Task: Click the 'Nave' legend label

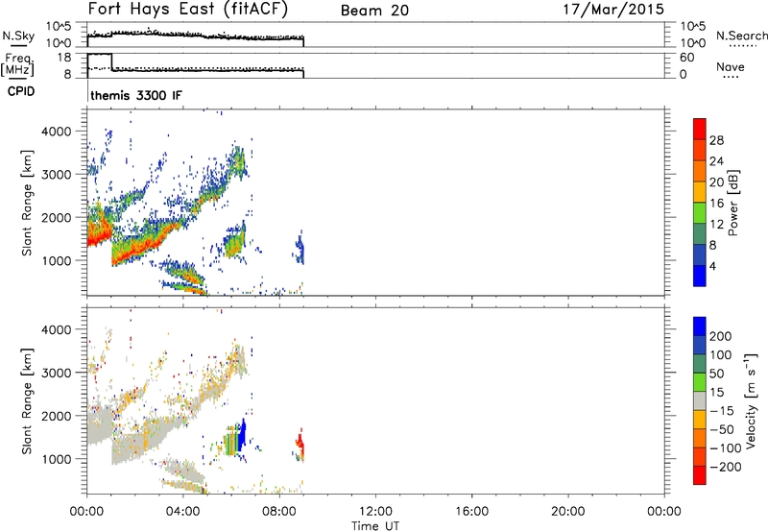Action: pyautogui.click(x=730, y=67)
